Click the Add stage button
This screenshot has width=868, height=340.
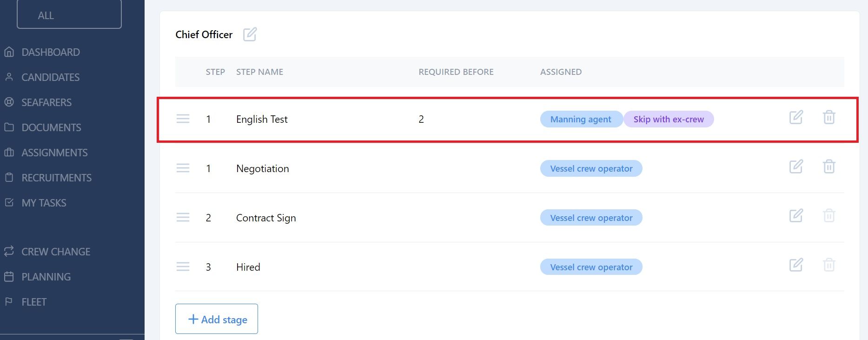pos(217,319)
